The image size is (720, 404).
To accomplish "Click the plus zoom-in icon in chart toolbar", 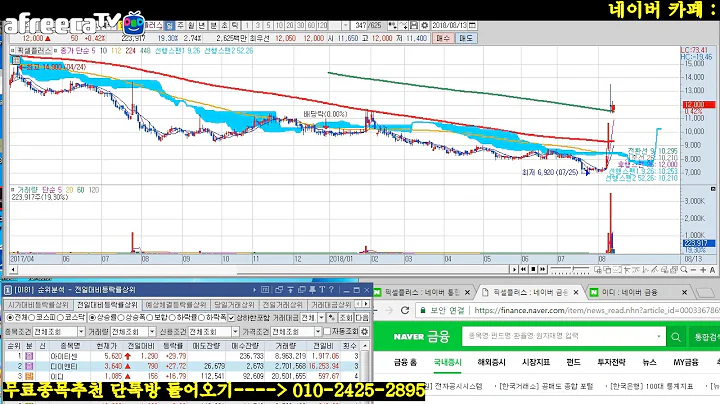I will [703, 269].
